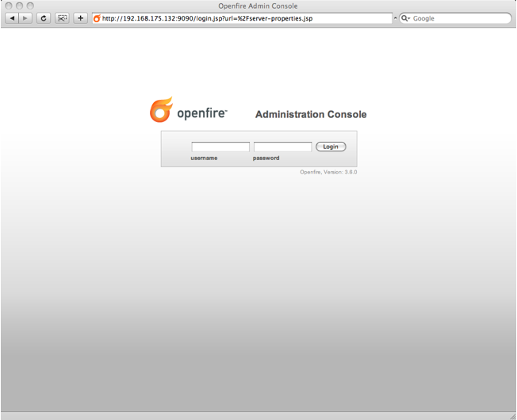This screenshot has width=517, height=420.
Task: Close the window with the first title-bar button
Action: [x=9, y=6]
